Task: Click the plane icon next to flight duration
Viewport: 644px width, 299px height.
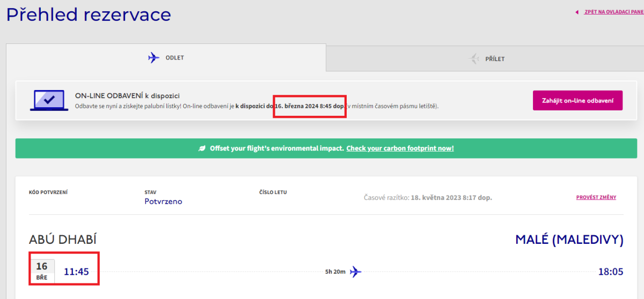Action: coord(355,272)
